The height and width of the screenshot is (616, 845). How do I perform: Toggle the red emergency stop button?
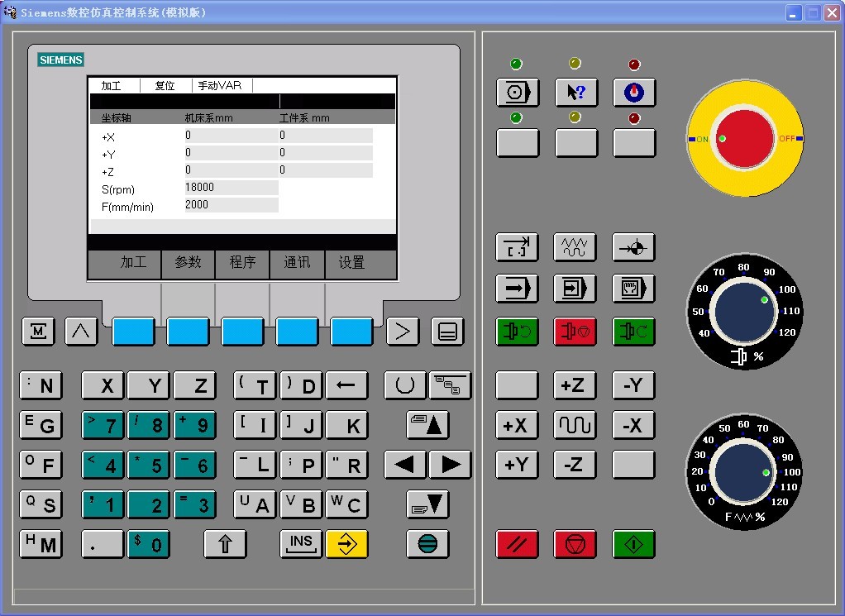coord(744,139)
